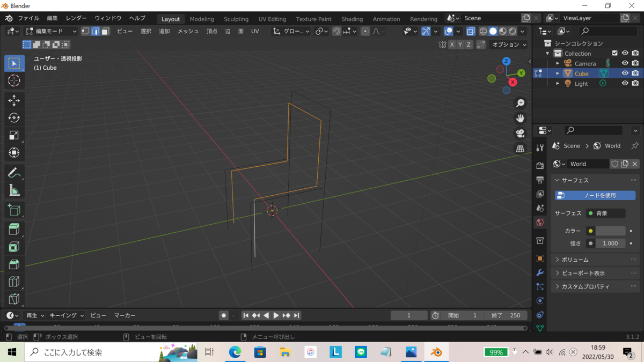This screenshot has height=362, width=644.
Task: Open the View Layer properties tab
Action: click(540, 194)
